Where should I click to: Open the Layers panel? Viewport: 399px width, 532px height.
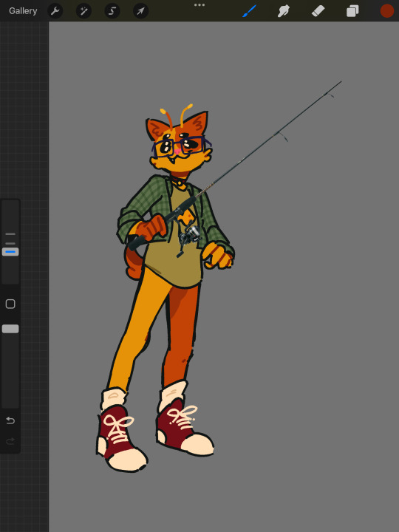tap(352, 11)
